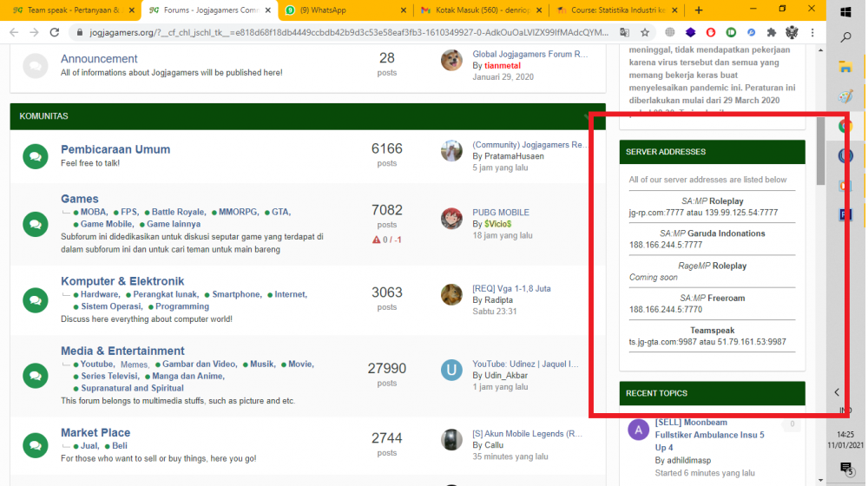Click the browser back arrow
868x486 pixels.
pyautogui.click(x=14, y=33)
